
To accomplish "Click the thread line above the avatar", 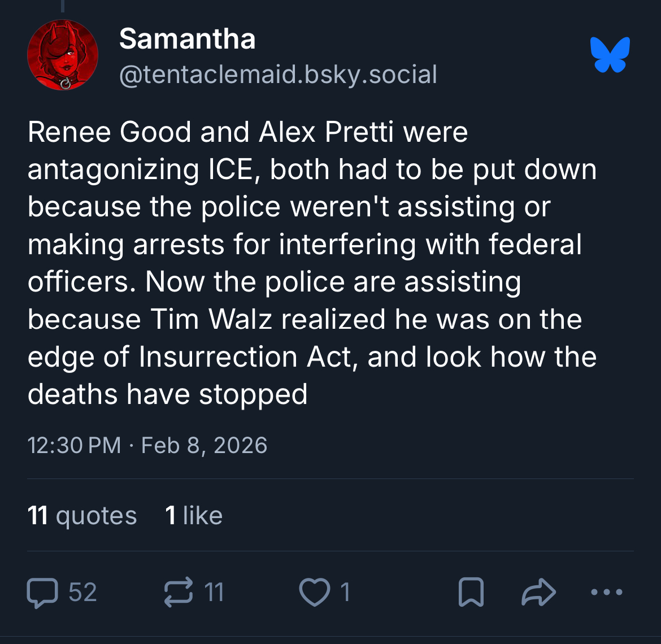I will click(x=63, y=6).
